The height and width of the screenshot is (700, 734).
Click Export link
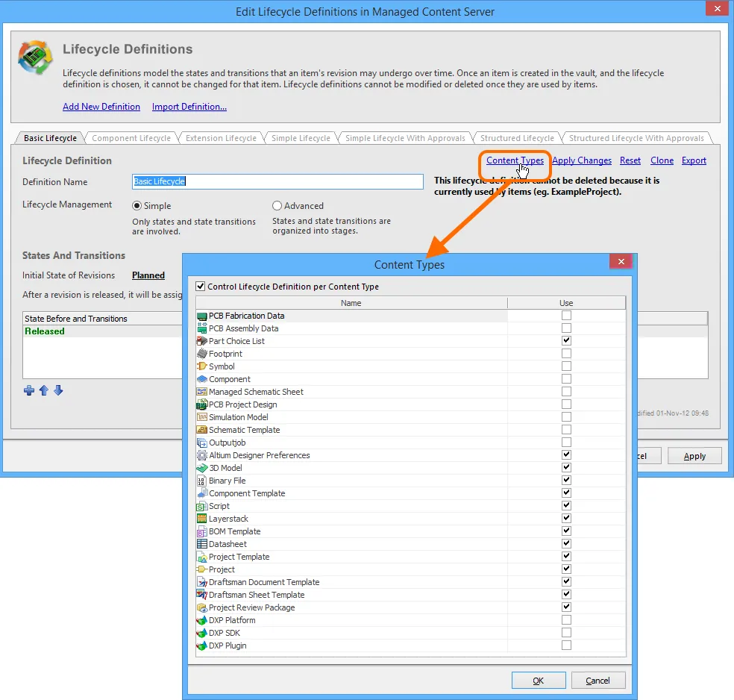click(694, 160)
